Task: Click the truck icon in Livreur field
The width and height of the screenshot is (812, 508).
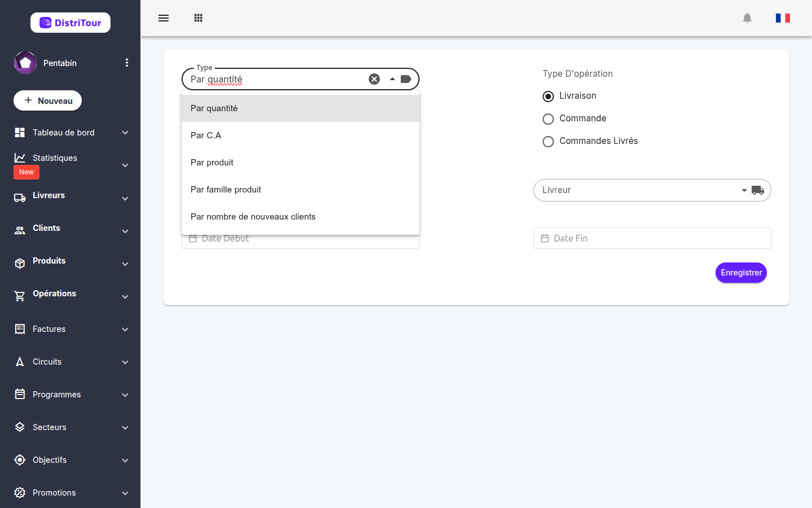Action: pos(758,190)
